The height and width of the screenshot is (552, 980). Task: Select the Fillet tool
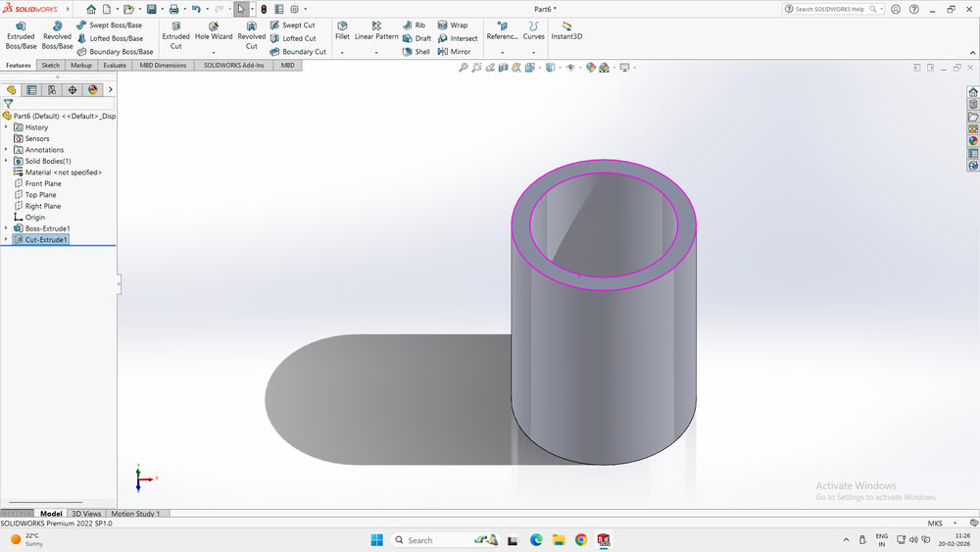[x=342, y=31]
